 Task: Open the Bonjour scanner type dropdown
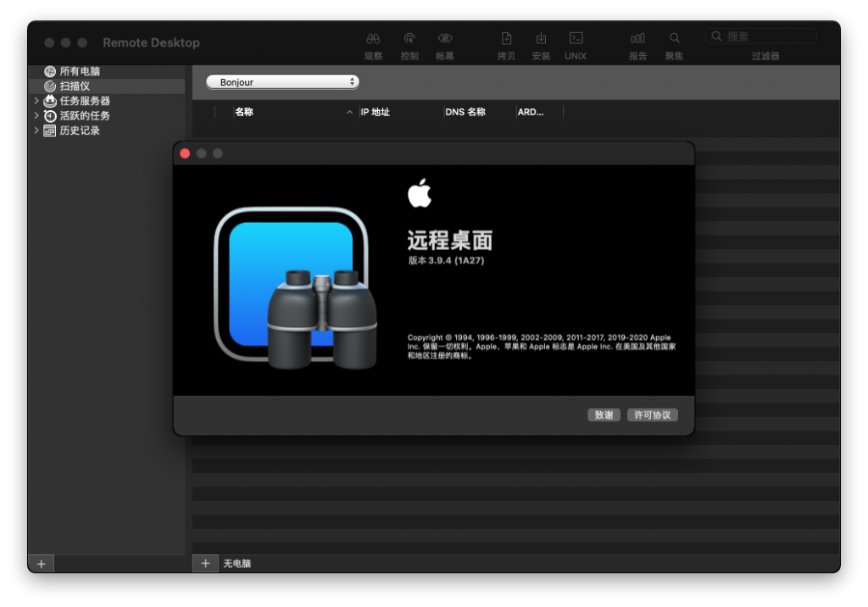pos(282,82)
